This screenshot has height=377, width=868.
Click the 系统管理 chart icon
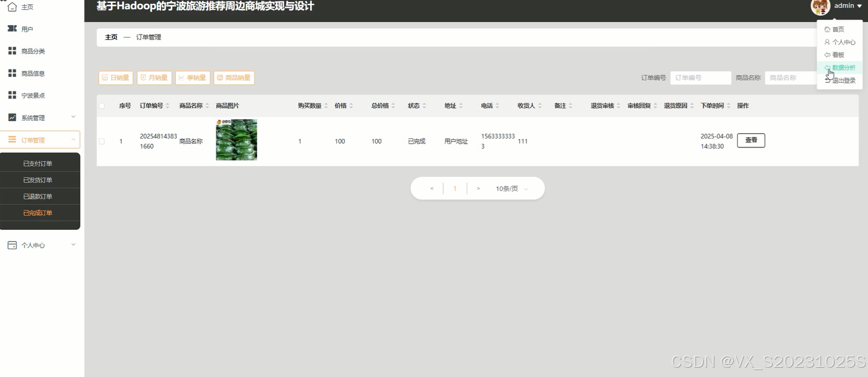pyautogui.click(x=12, y=117)
